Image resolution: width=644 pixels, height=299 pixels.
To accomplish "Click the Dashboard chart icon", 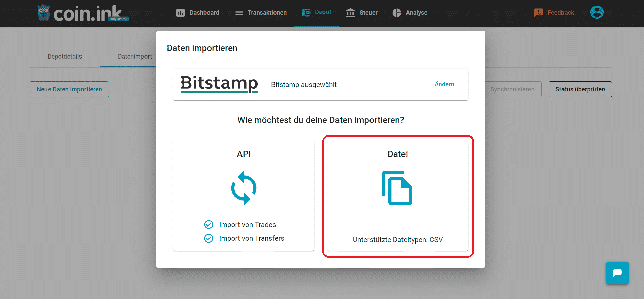I will pos(181,13).
